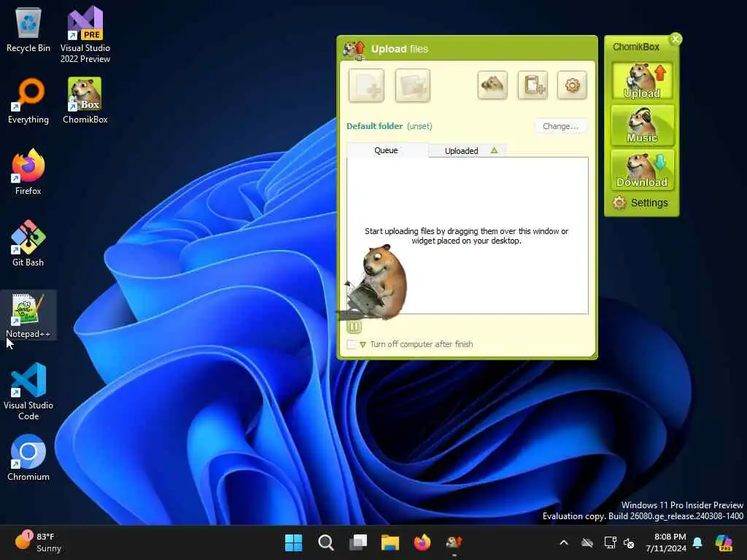This screenshot has height=560, width=747.
Task: Select the ChomikBox desktop shortcut
Action: tap(85, 101)
